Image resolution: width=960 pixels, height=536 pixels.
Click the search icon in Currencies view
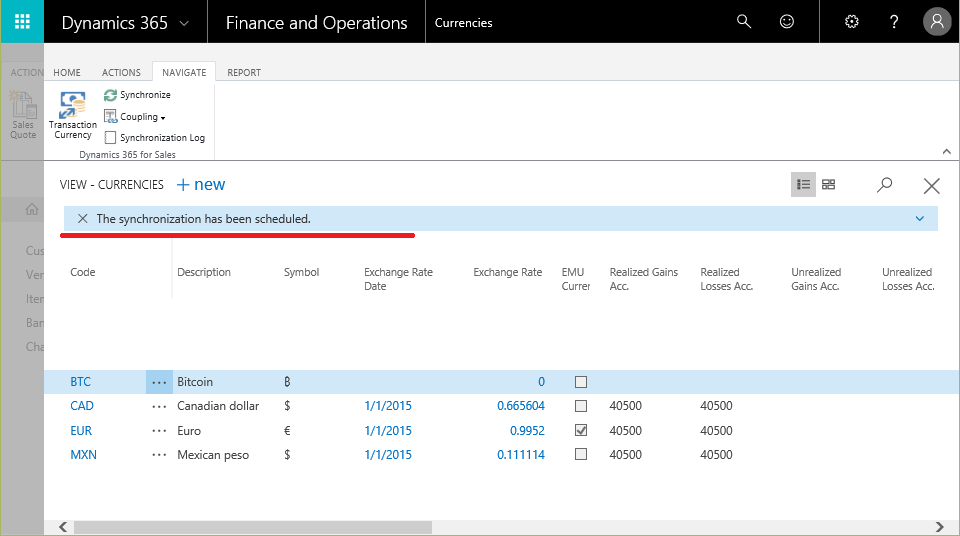(884, 184)
